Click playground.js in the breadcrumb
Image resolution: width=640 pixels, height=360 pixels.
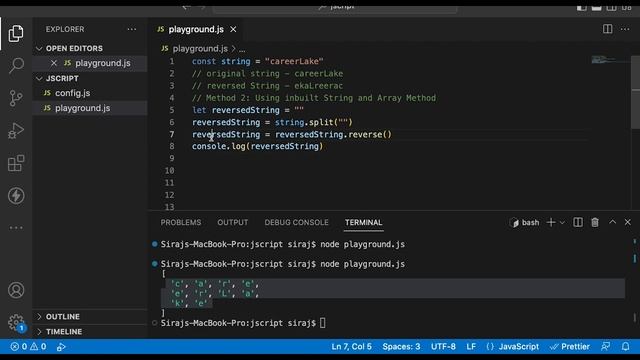(x=200, y=49)
